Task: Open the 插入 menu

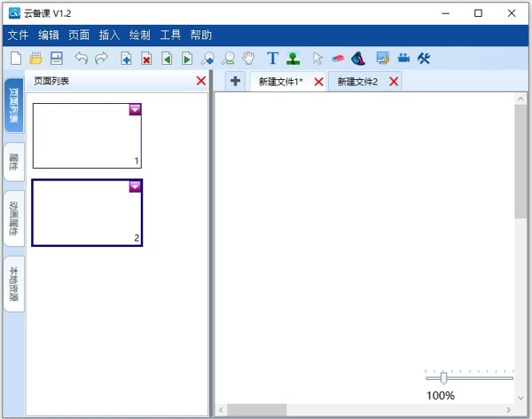Action: pyautogui.click(x=109, y=36)
